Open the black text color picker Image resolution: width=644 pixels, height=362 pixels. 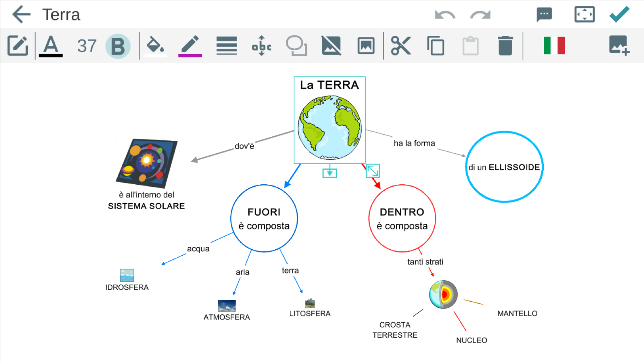(51, 46)
